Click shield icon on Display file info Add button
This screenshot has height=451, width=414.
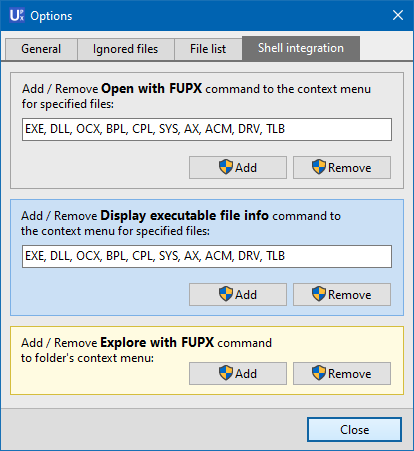tap(226, 294)
